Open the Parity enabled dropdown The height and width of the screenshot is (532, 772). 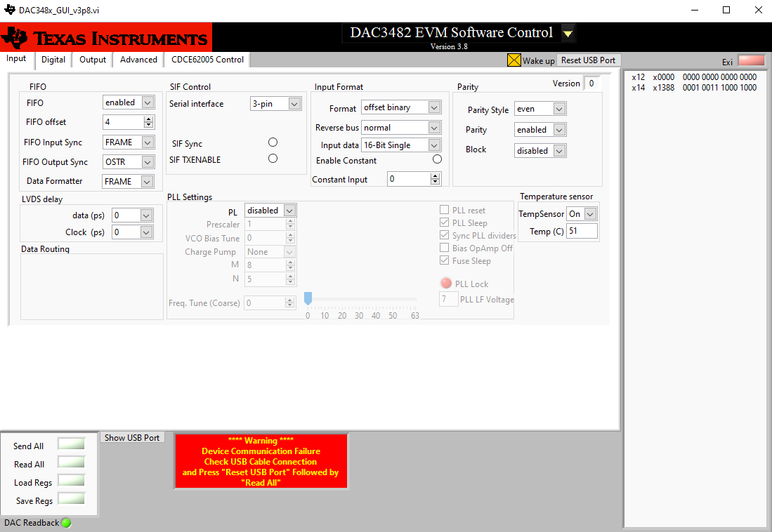(540, 129)
